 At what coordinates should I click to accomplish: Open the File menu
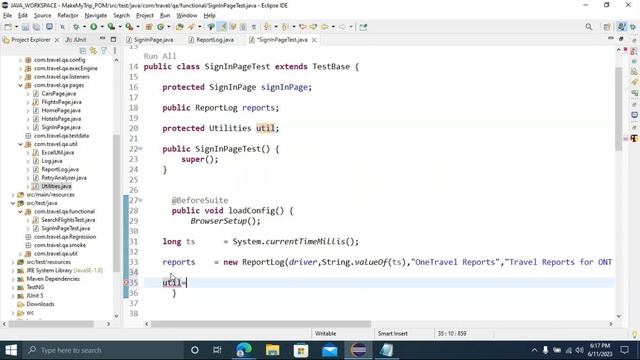[x=7, y=15]
